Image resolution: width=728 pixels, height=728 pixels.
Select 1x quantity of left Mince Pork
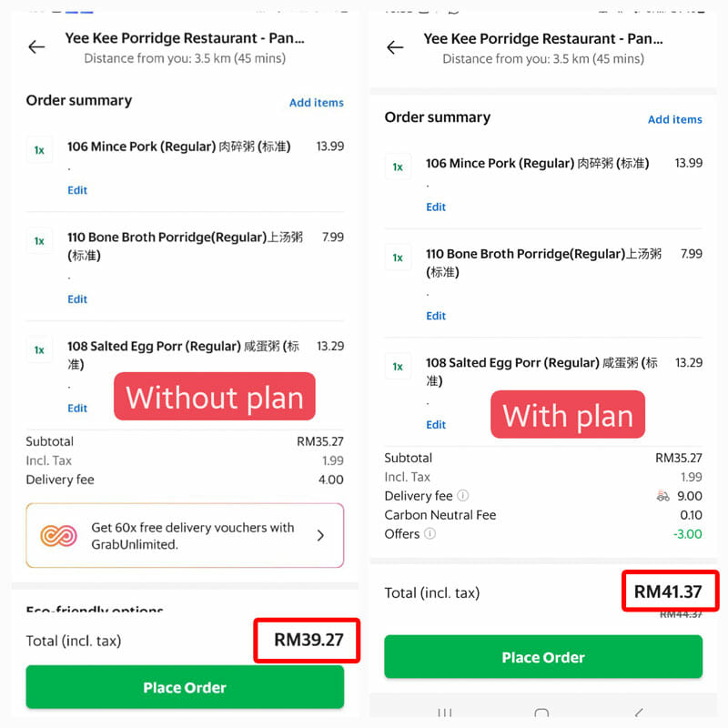coord(39,149)
